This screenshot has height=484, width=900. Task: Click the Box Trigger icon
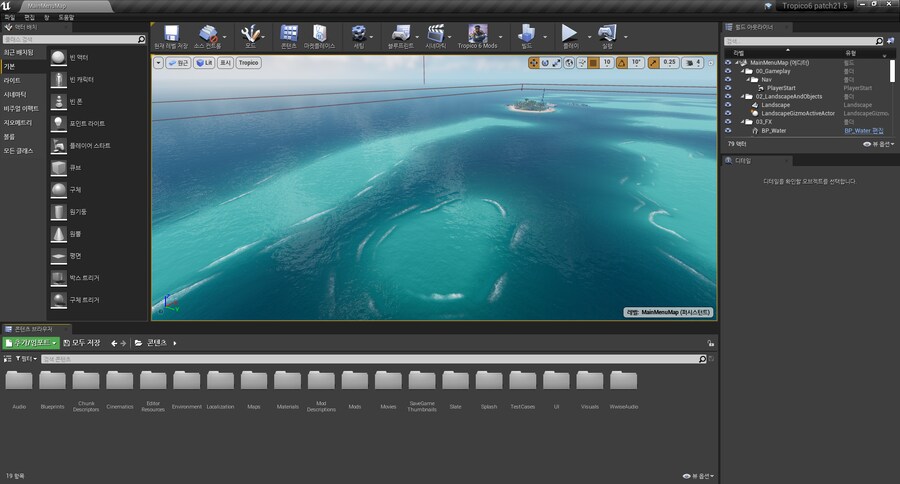(59, 278)
